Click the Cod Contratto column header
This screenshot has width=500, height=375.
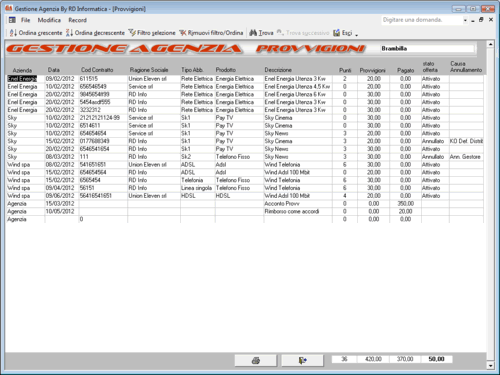97,70
